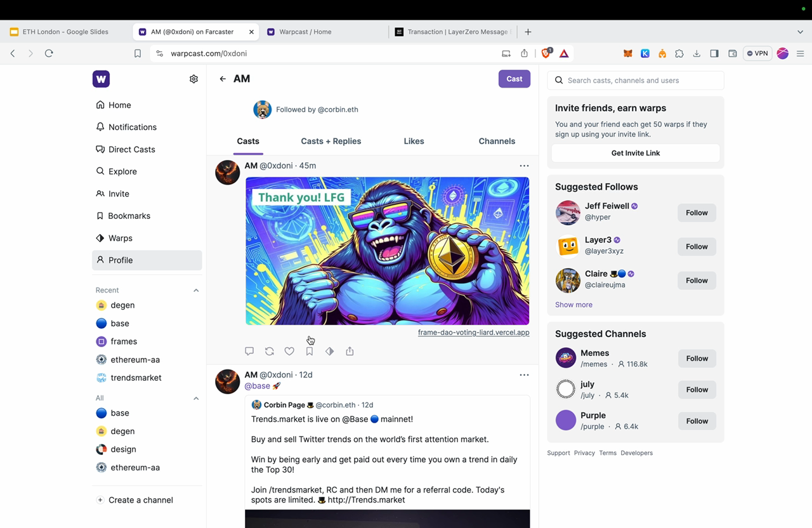Open browser downloads icon

[x=697, y=53]
